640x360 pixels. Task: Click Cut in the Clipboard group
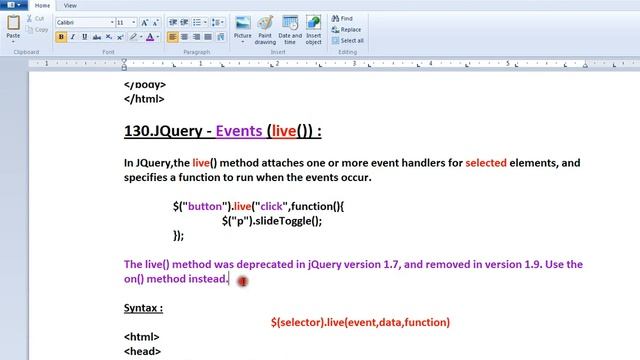(36, 18)
